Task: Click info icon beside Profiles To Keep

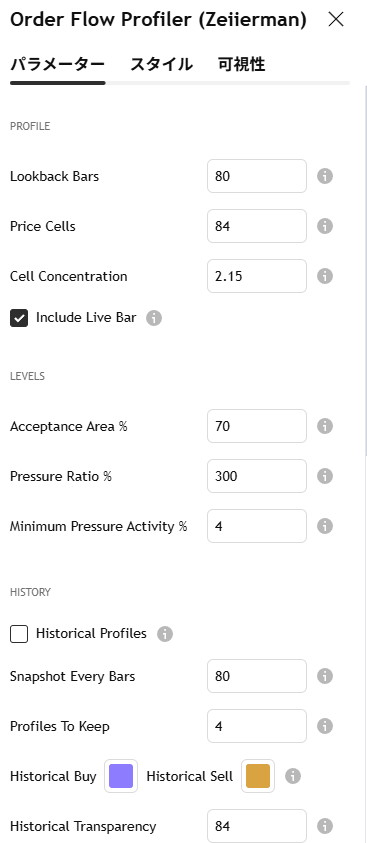Action: pos(325,726)
